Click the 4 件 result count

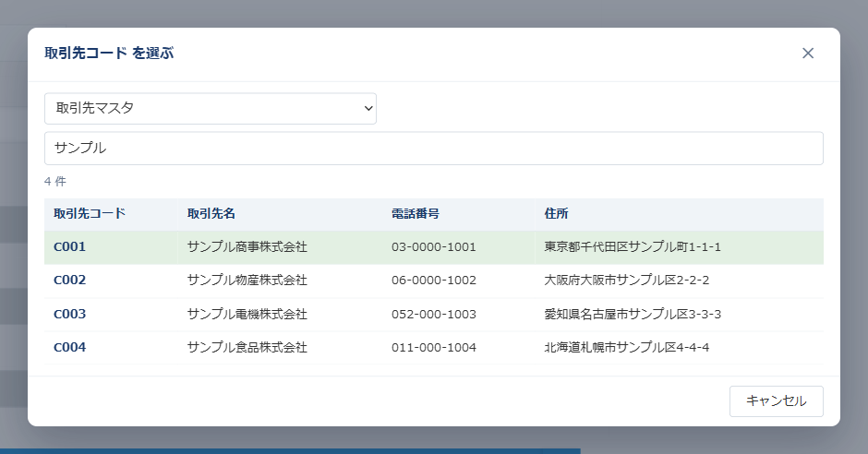click(54, 182)
